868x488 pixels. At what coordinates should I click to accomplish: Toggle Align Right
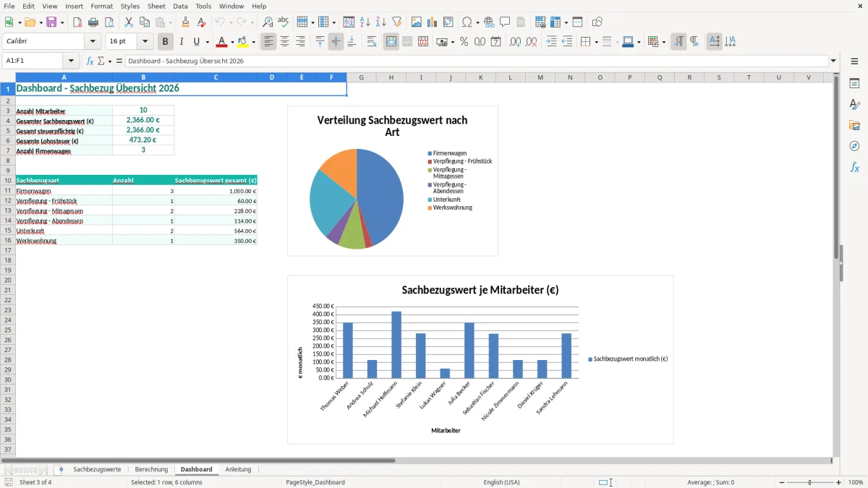point(300,42)
